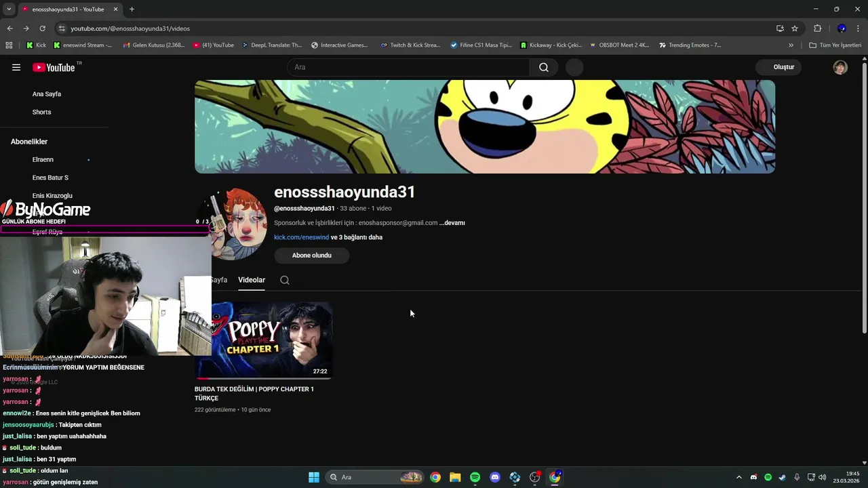
Task: Click the Windows taskbar Ara search box
Action: (374, 477)
